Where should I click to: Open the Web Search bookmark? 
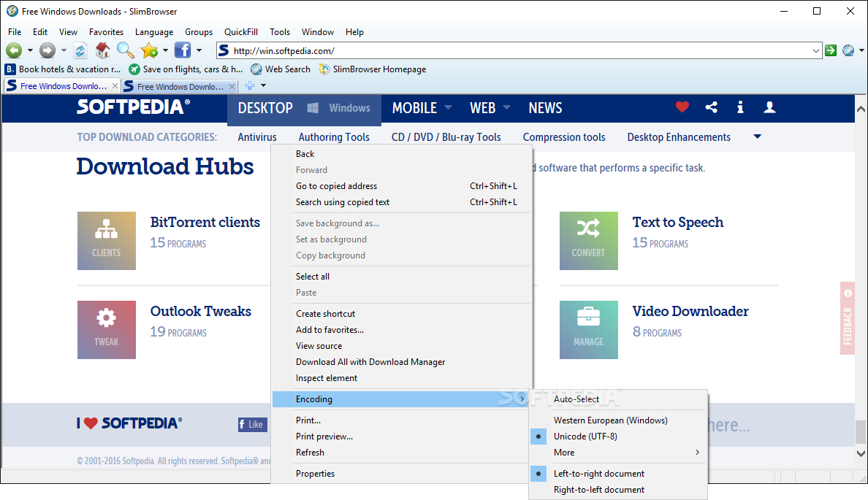(x=281, y=69)
